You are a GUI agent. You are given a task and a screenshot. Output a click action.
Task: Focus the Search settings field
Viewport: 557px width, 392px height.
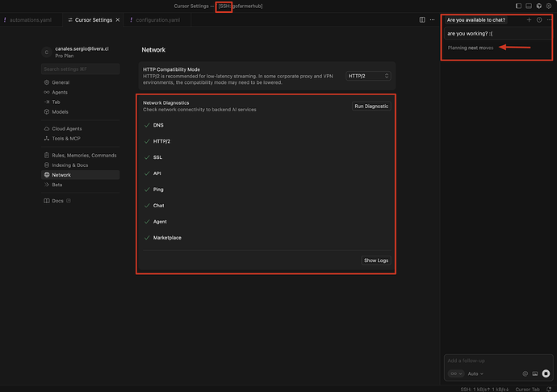[80, 69]
